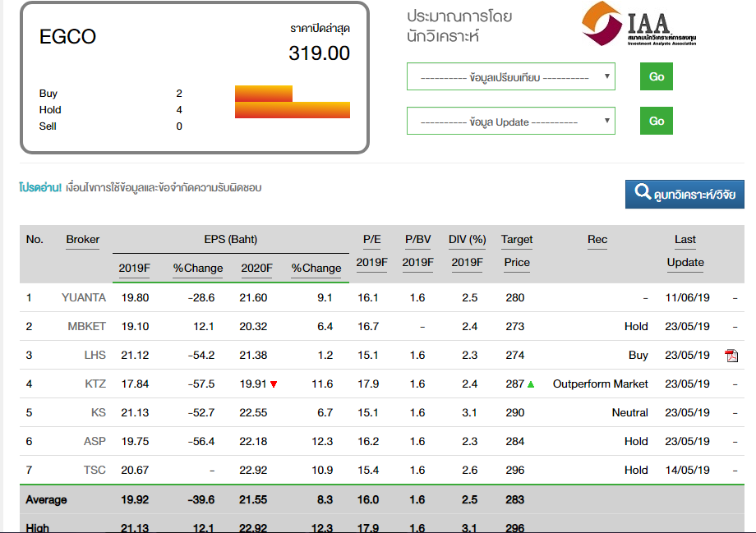Click the KTZ broker name

(95, 384)
